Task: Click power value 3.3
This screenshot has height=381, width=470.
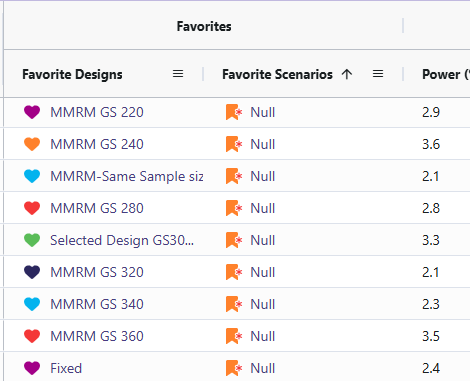Action: (431, 240)
